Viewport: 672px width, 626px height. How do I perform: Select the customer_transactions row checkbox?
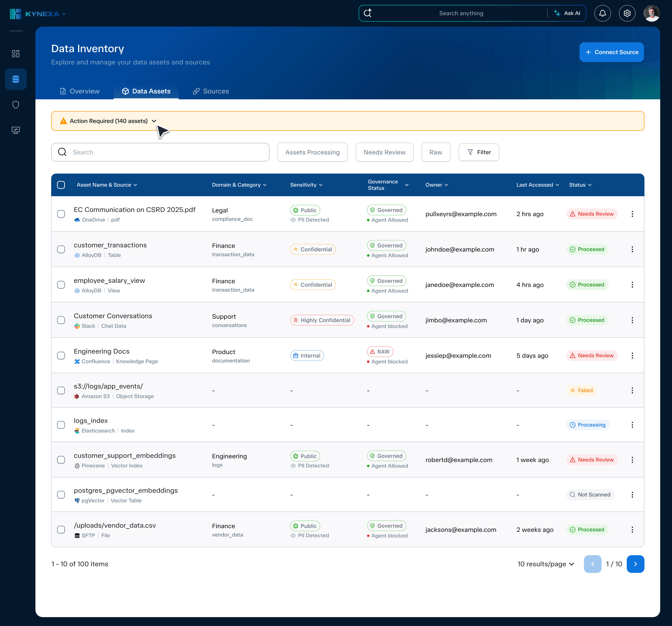(x=61, y=249)
